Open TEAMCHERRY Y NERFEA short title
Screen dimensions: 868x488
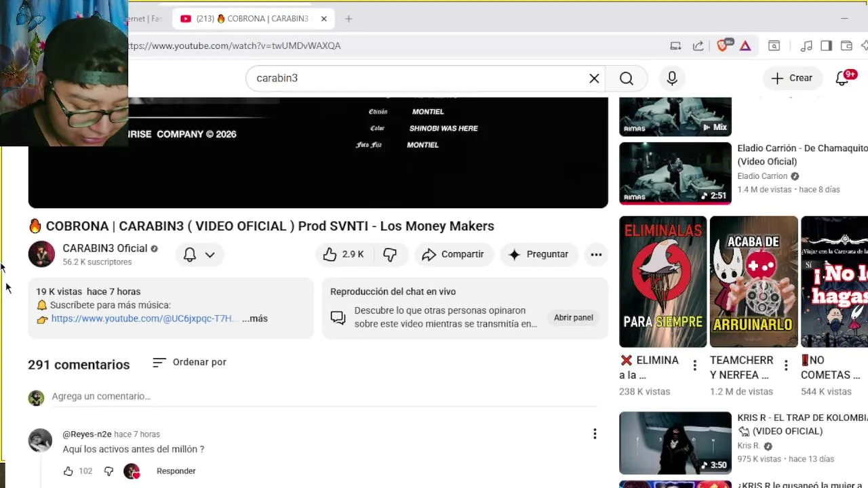741,367
